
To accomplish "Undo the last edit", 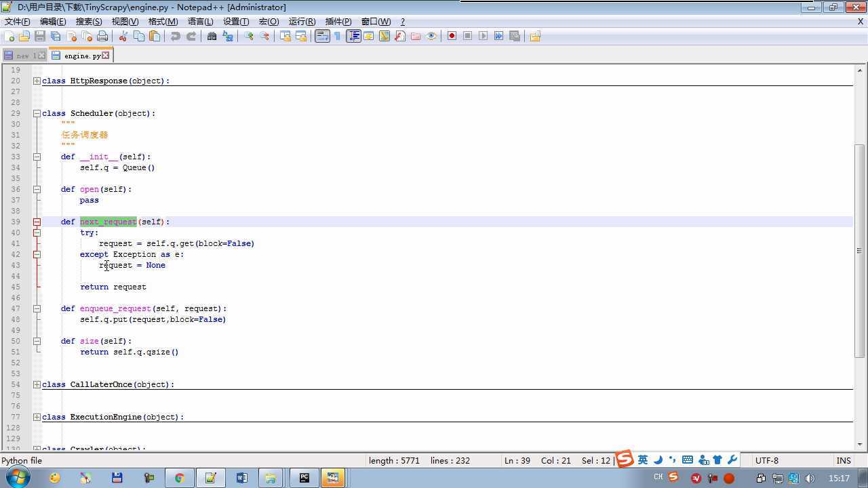I will pyautogui.click(x=176, y=36).
